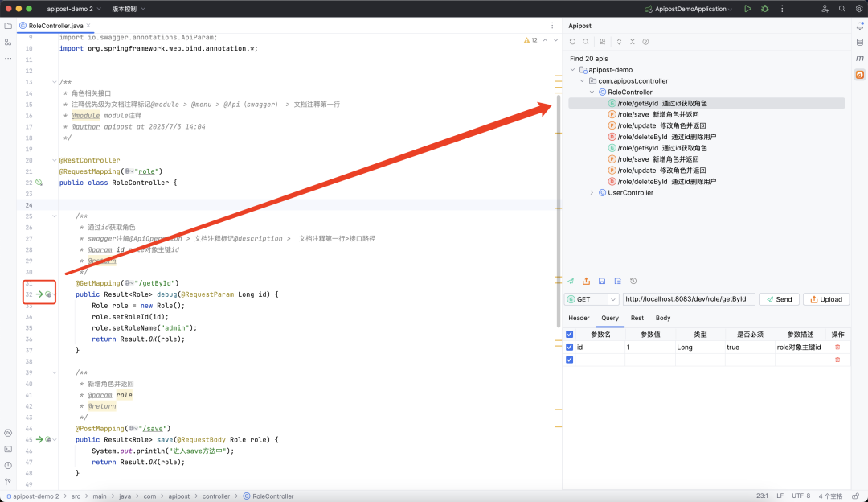Open the Project tool window folder icon
Image resolution: width=868 pixels, height=502 pixels.
pyautogui.click(x=8, y=26)
